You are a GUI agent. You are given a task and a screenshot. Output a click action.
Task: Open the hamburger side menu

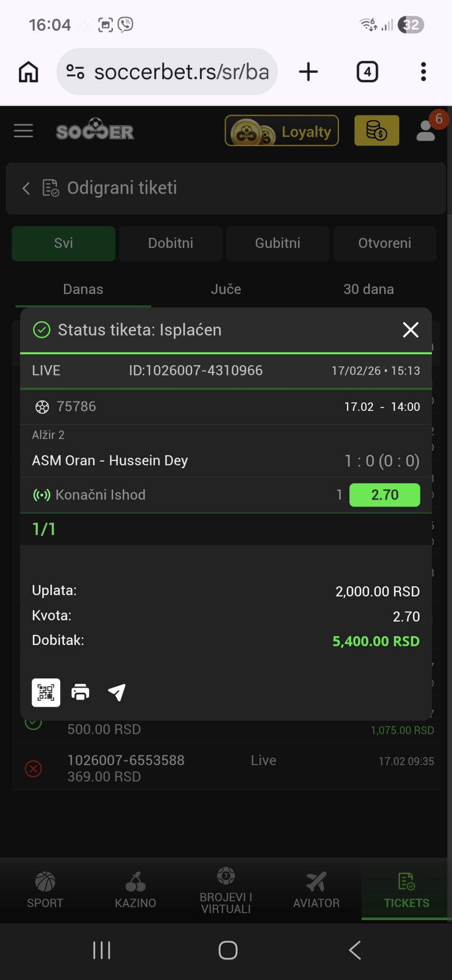[x=24, y=131]
